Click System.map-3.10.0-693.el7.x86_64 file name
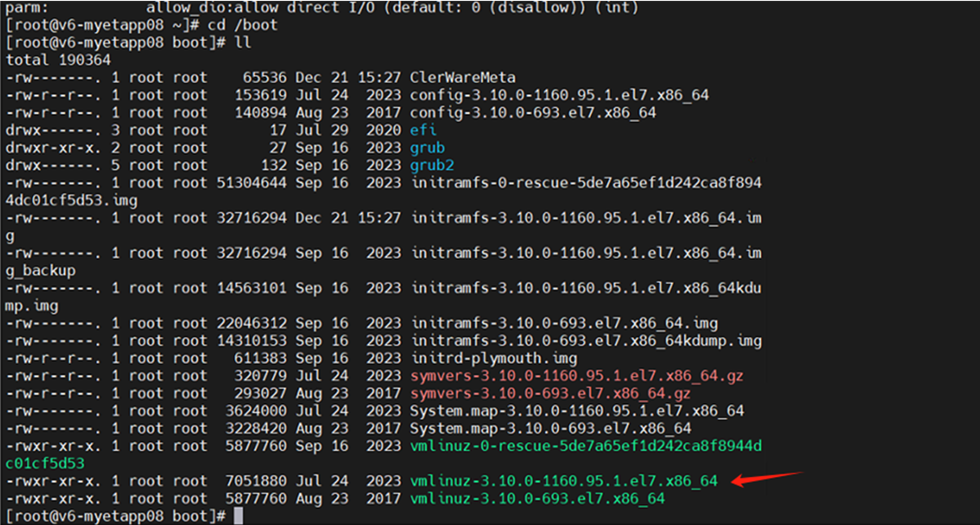Screen dimensions: 980x525 [x=551, y=428]
